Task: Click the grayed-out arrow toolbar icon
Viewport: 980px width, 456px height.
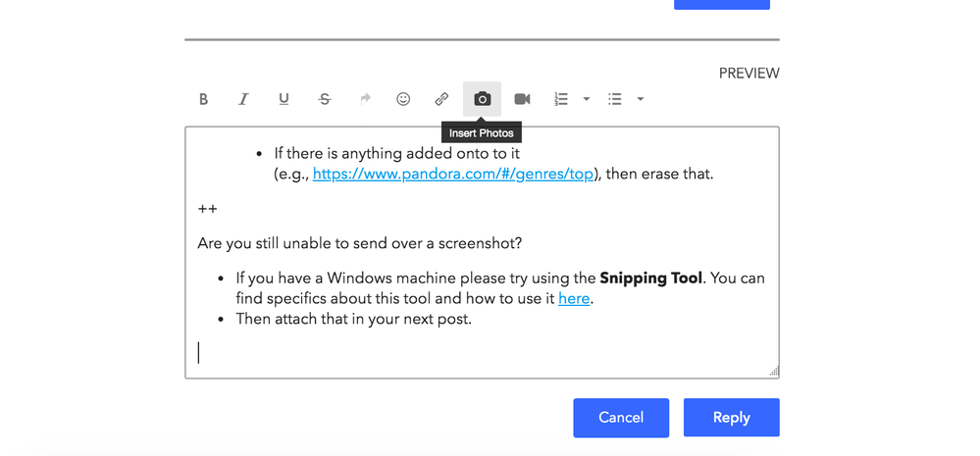Action: 365,99
